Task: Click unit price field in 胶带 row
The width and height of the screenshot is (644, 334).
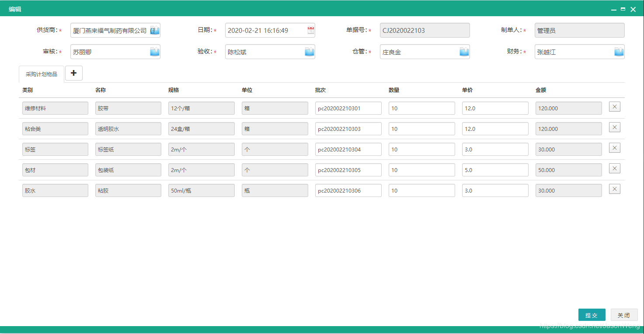Action: coord(495,108)
